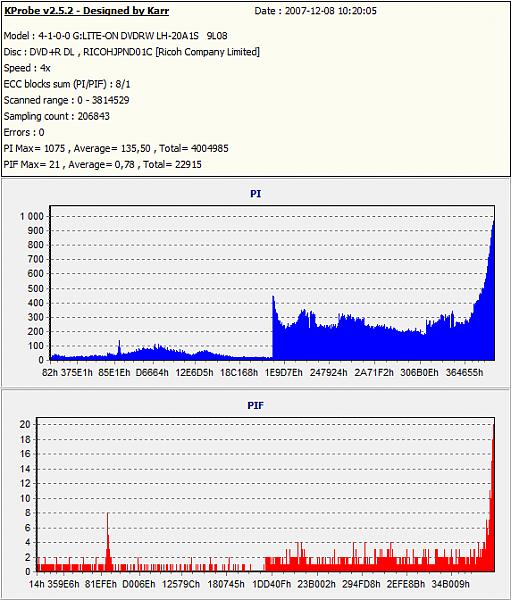The image size is (511, 600).
Task: Click the 34B009h label on PIF axis
Action: point(451,584)
